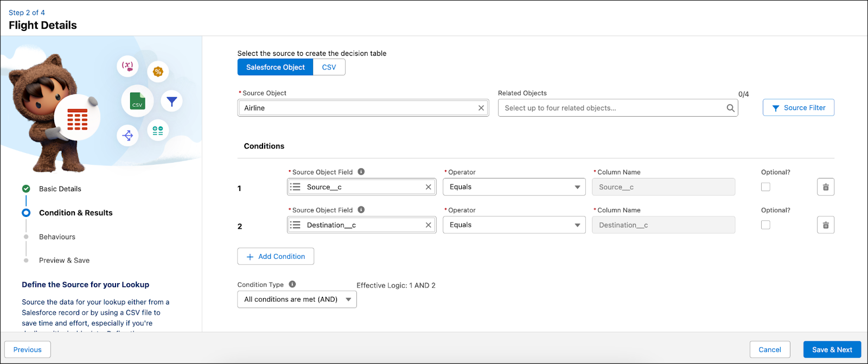Delete condition 2 with the trash icon
The height and width of the screenshot is (364, 868).
pos(826,225)
